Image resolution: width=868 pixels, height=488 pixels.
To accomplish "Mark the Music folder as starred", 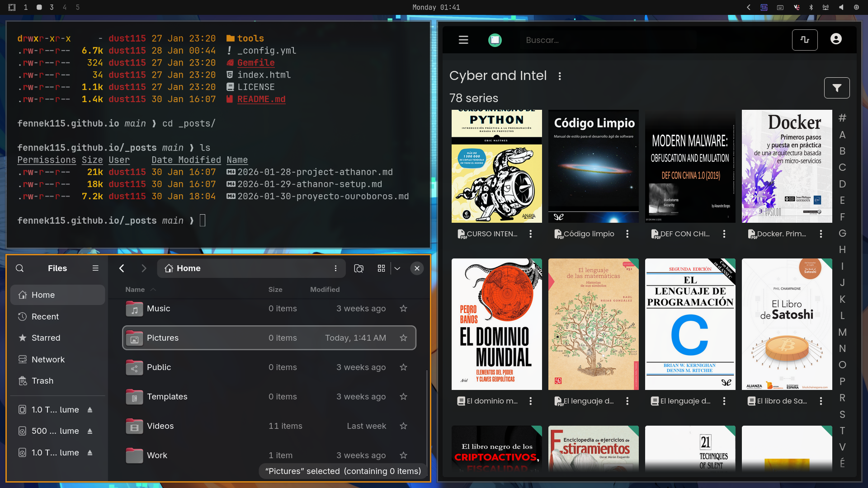I will (x=403, y=309).
